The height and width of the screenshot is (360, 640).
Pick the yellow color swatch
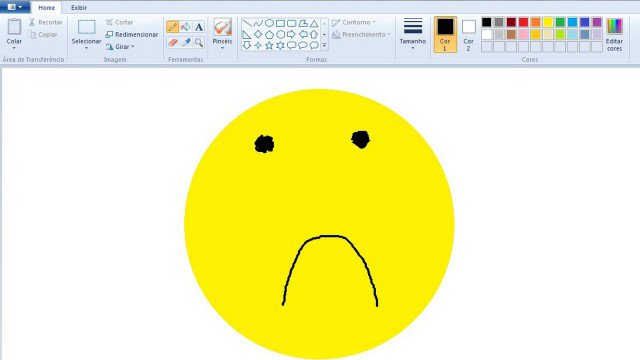(548, 22)
